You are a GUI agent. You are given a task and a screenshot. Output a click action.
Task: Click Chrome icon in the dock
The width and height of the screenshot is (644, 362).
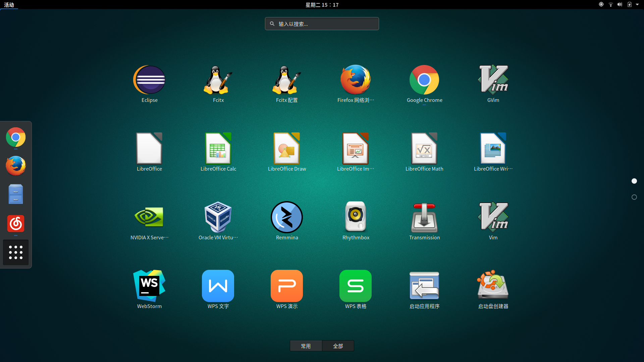(16, 137)
